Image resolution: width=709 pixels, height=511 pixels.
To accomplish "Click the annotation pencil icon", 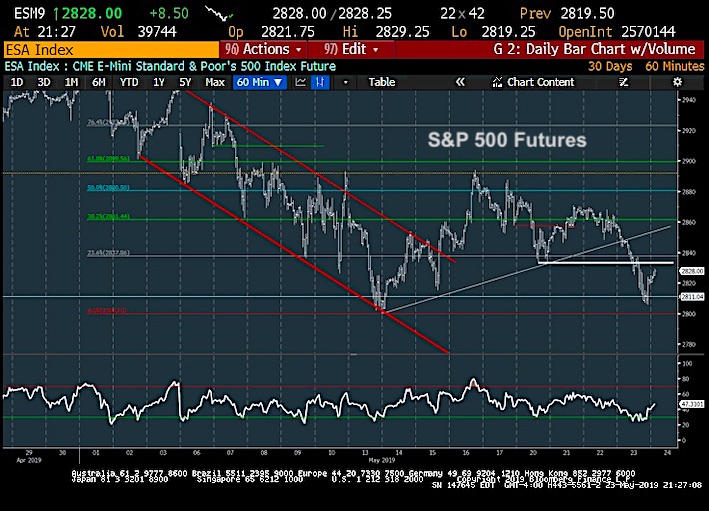I will [624, 82].
